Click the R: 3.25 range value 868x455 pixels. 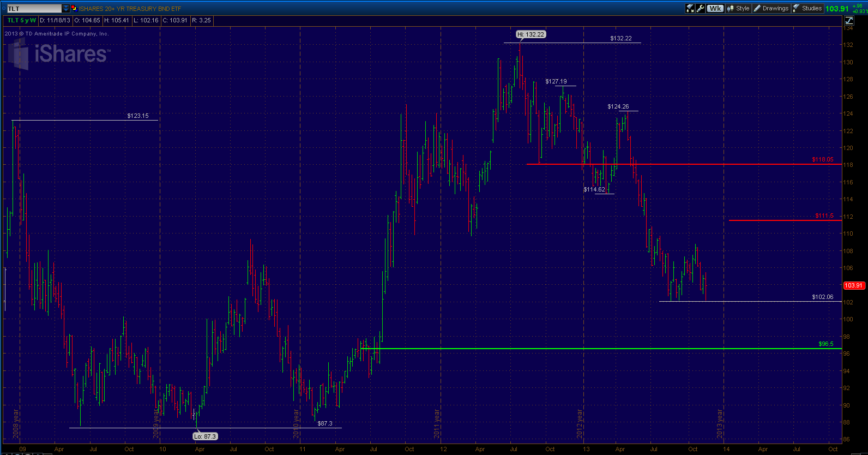click(201, 20)
